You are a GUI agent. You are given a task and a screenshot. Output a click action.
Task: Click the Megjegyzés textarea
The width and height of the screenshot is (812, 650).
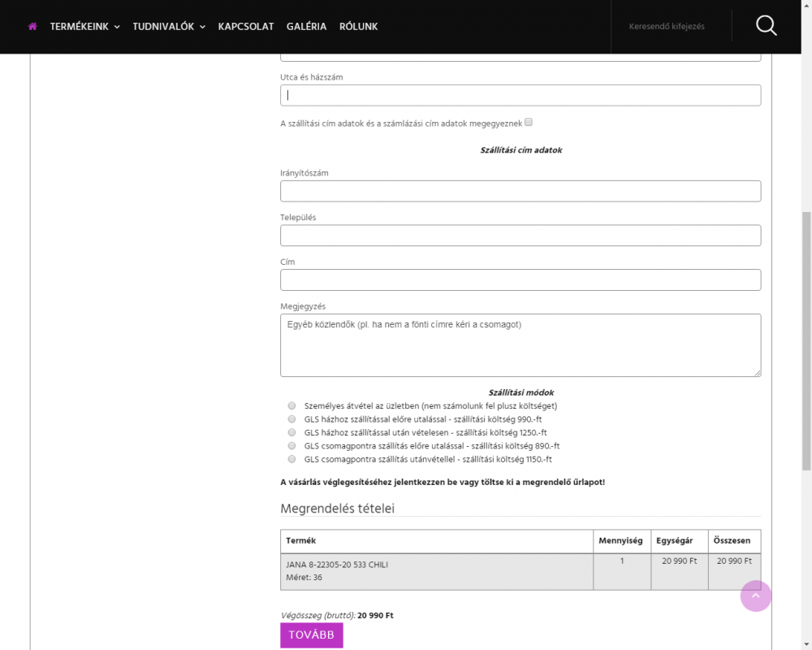pyautogui.click(x=520, y=345)
